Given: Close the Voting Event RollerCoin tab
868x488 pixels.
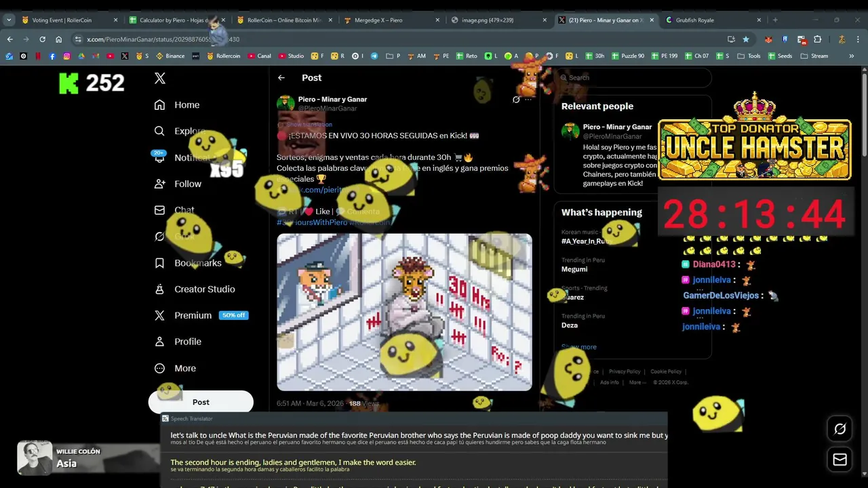Looking at the screenshot, I should (115, 20).
